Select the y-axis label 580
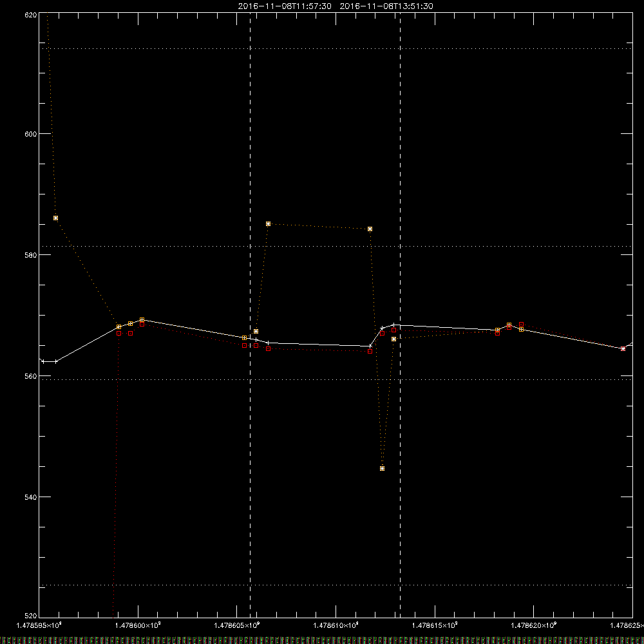Screen dimensions: 644x644 [31, 254]
